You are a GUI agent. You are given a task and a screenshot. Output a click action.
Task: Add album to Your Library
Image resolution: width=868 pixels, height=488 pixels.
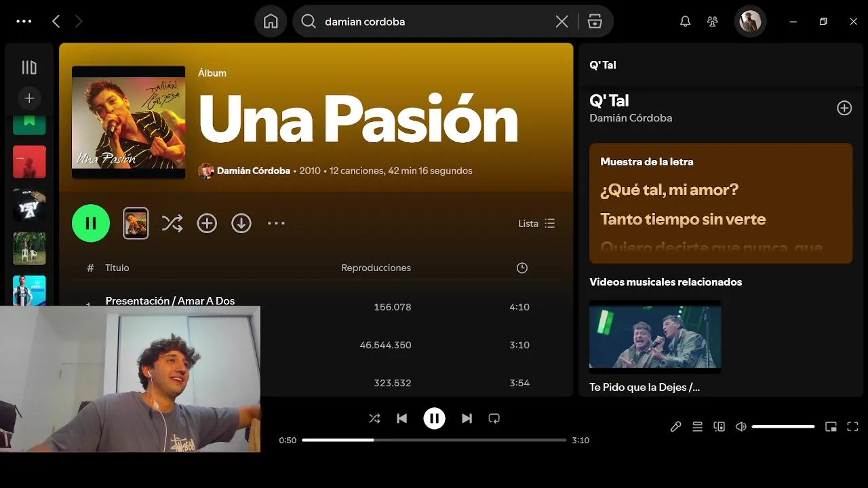click(207, 223)
